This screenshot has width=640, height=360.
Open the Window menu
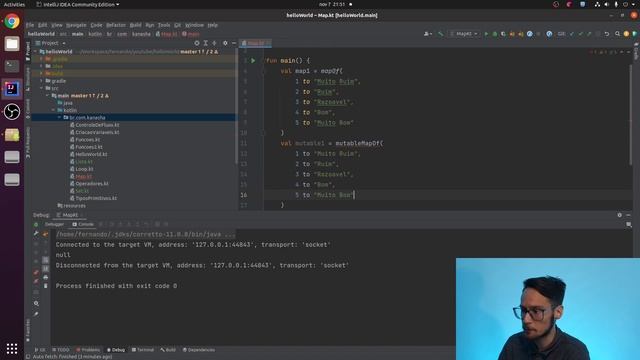pyautogui.click(x=194, y=25)
